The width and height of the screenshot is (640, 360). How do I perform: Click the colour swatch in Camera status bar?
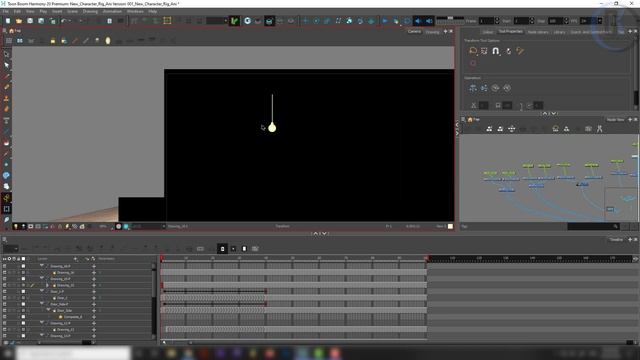[x=450, y=226]
